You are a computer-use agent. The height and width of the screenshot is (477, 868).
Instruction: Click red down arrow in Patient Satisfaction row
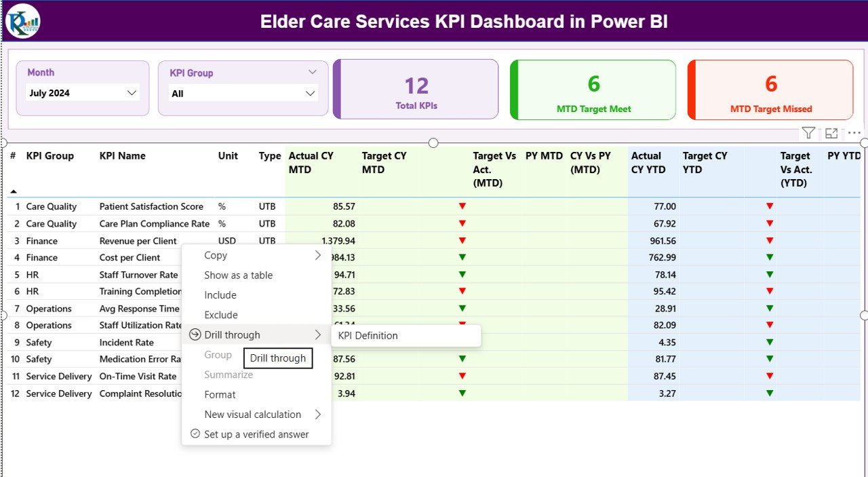tap(462, 206)
